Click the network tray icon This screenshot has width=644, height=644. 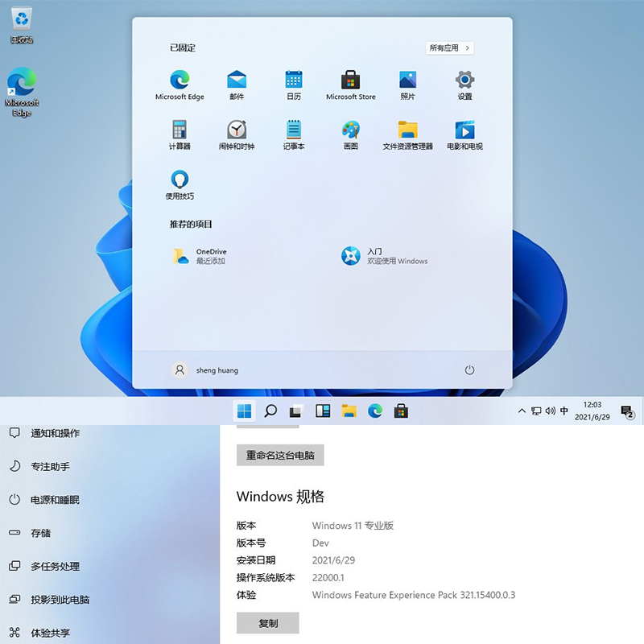536,411
